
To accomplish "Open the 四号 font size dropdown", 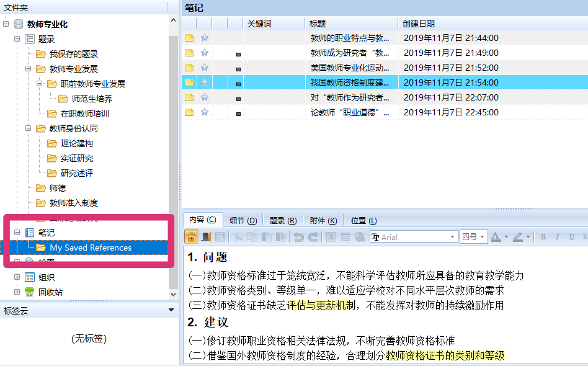I will [x=482, y=236].
